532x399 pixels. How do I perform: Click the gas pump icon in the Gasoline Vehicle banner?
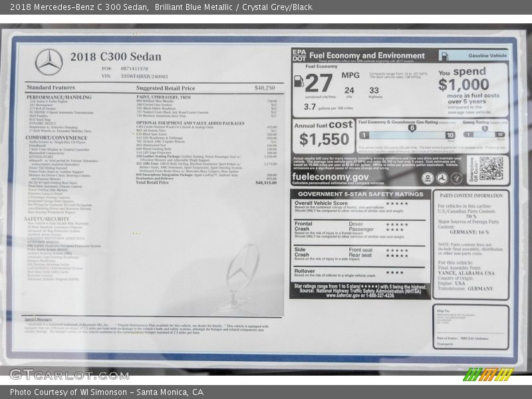tap(444, 56)
